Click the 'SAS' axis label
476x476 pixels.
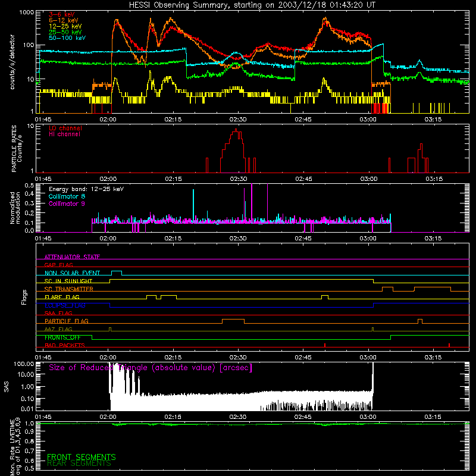7,387
